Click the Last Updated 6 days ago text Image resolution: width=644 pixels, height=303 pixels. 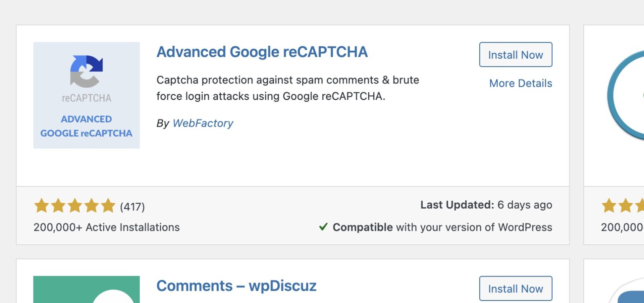click(486, 205)
